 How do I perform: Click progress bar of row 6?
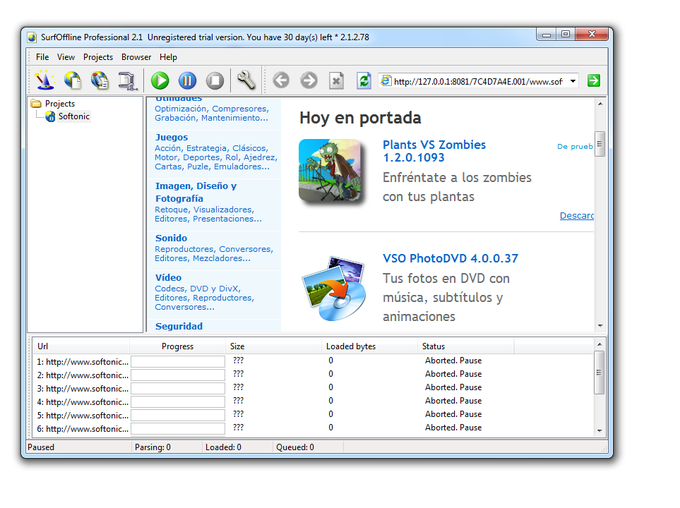pyautogui.click(x=178, y=429)
